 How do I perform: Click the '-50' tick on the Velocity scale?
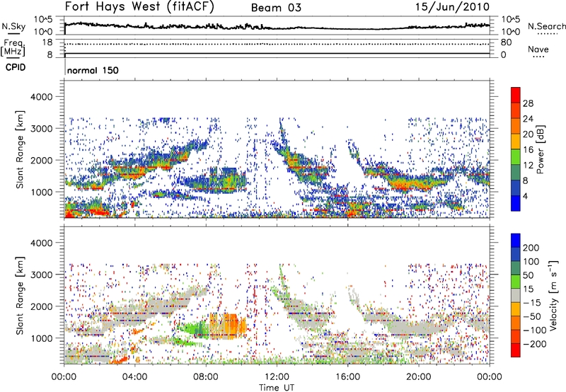tap(532, 316)
